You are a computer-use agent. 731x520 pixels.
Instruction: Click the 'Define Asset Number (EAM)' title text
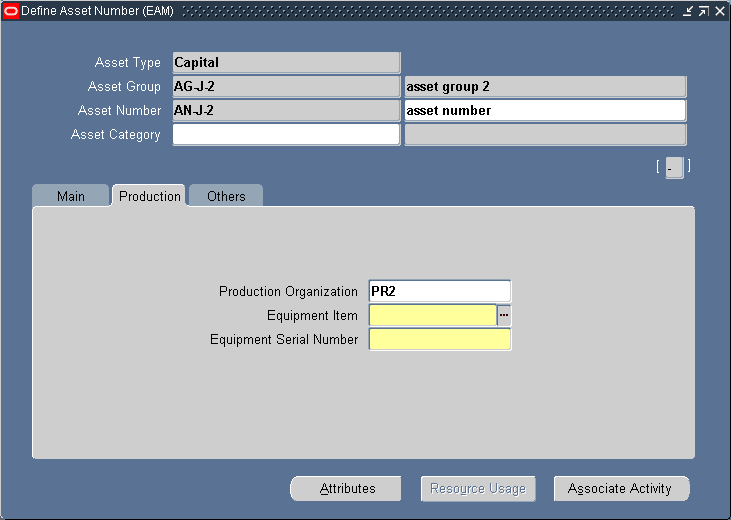[x=97, y=11]
